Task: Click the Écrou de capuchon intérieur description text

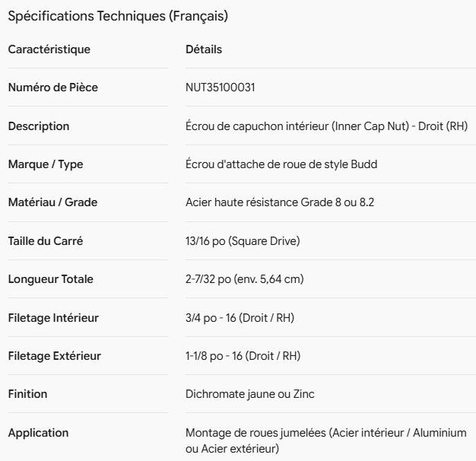Action: click(327, 126)
